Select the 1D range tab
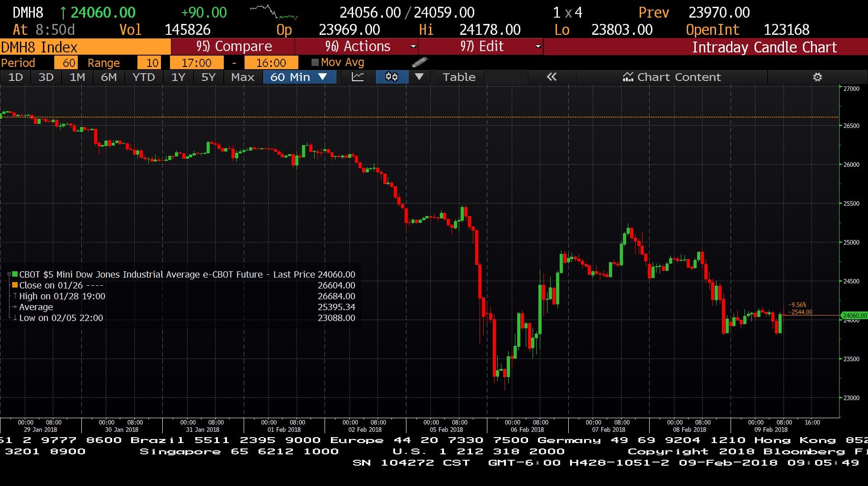The width and height of the screenshot is (868, 486). (x=15, y=77)
